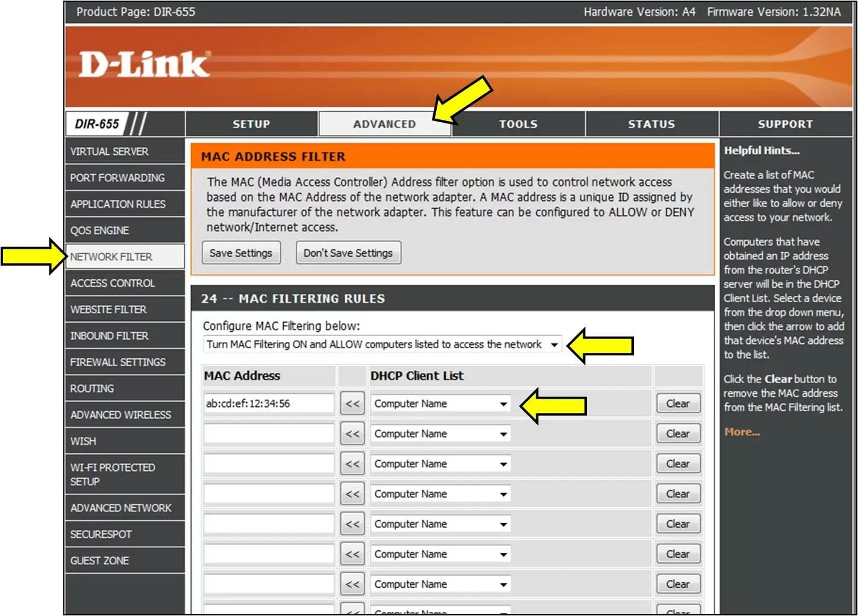Viewport: 858px width, 616px height.
Task: Click the << button in the sixth row
Action: coord(352,554)
